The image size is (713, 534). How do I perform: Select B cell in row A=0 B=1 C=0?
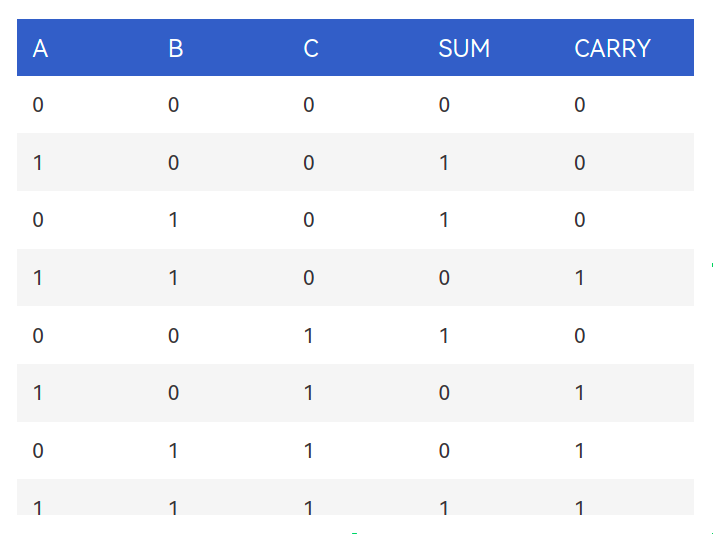(x=173, y=220)
